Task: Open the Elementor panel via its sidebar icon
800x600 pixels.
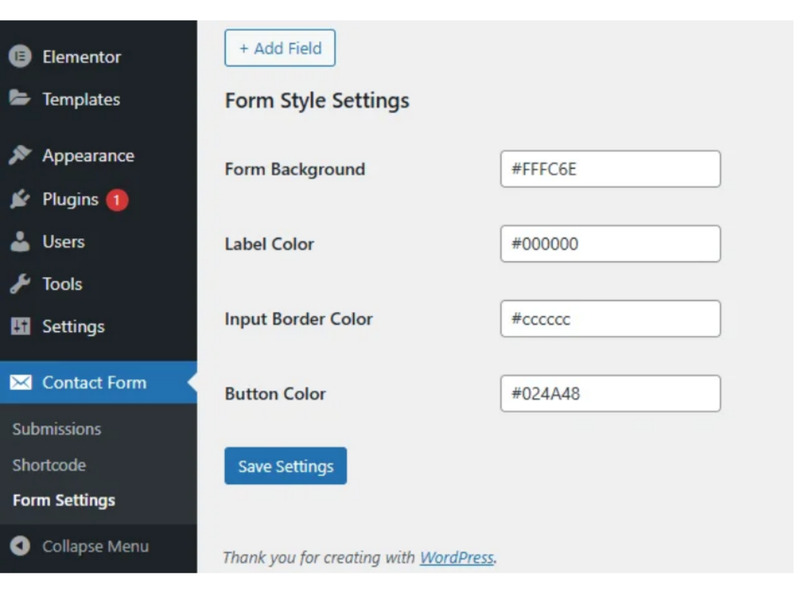Action: [21, 57]
